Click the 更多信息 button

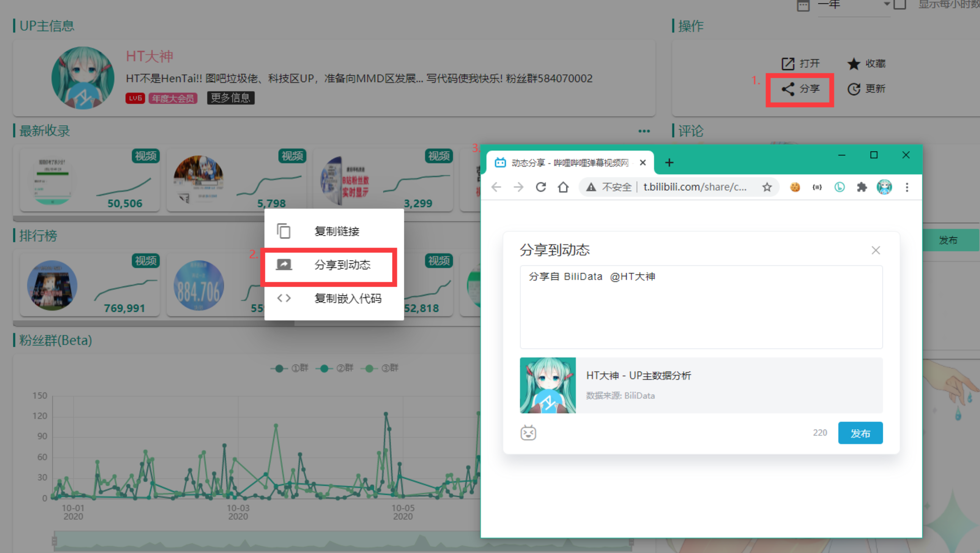click(230, 98)
